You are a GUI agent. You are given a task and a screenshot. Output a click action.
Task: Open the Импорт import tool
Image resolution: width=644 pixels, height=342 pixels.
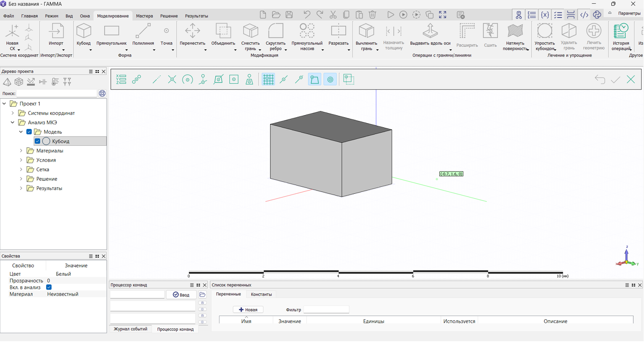56,35
